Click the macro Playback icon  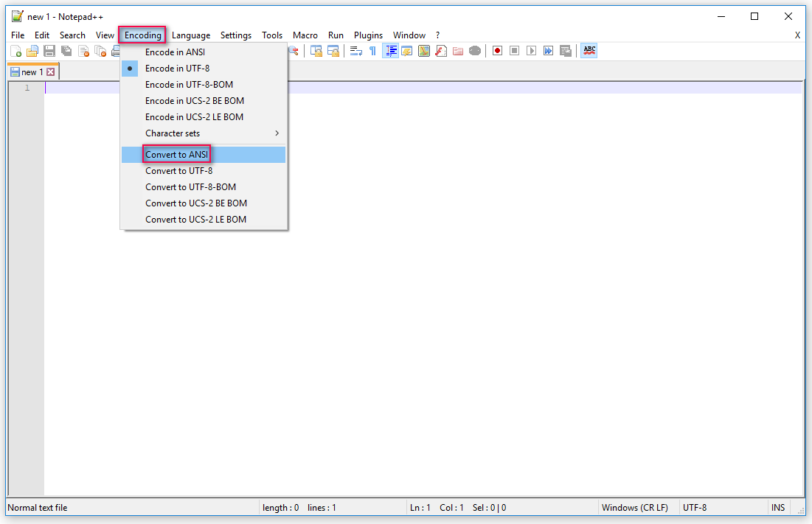(x=531, y=51)
